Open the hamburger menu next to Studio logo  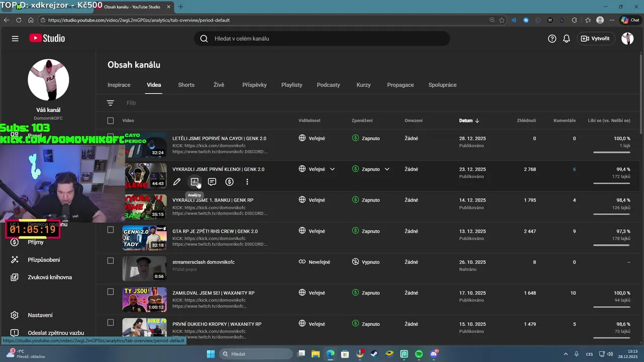coord(15,39)
